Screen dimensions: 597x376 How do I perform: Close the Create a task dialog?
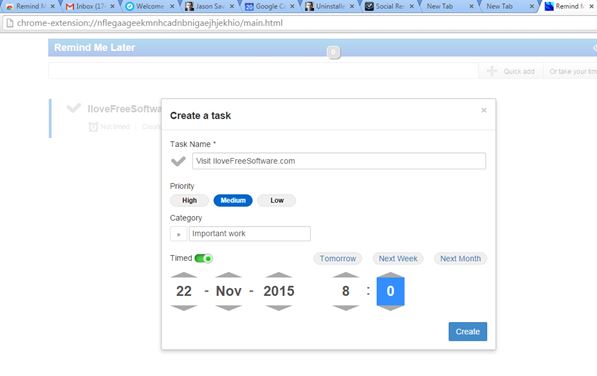click(x=484, y=110)
